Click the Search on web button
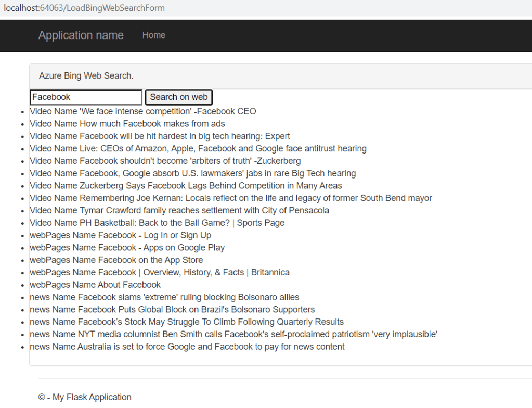 point(178,97)
